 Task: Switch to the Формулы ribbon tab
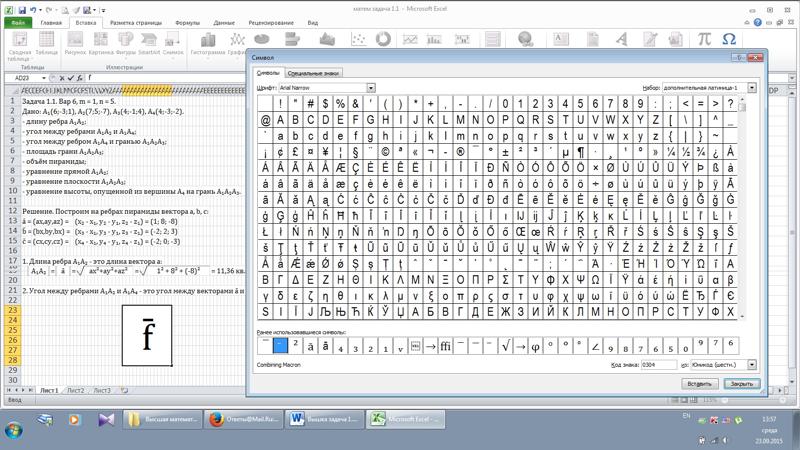tap(187, 23)
